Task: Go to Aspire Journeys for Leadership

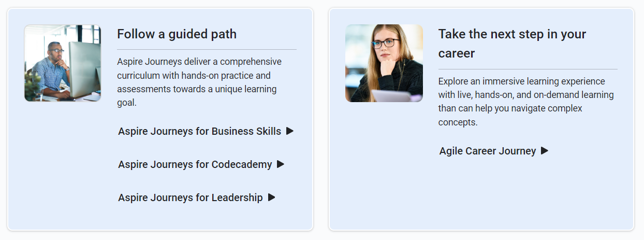Action: [x=190, y=197]
